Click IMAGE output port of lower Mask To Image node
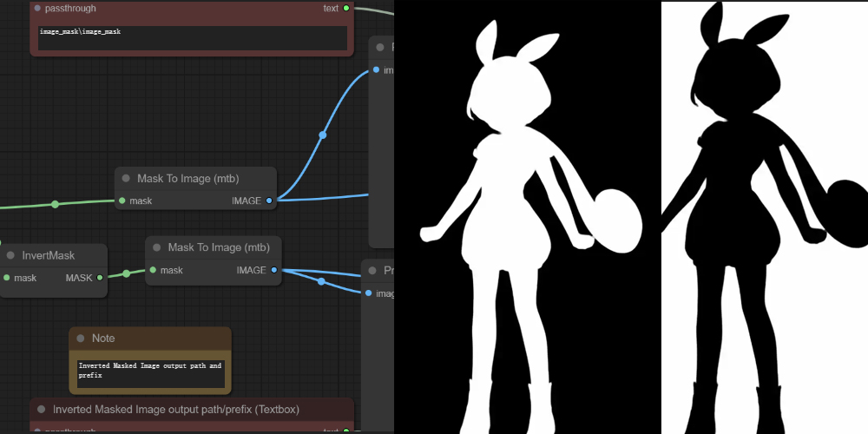 (274, 270)
